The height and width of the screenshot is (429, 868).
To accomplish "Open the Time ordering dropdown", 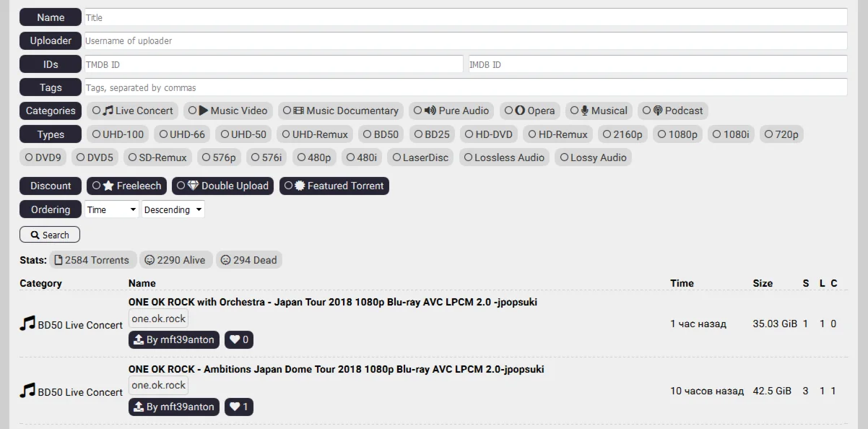I will coord(111,209).
